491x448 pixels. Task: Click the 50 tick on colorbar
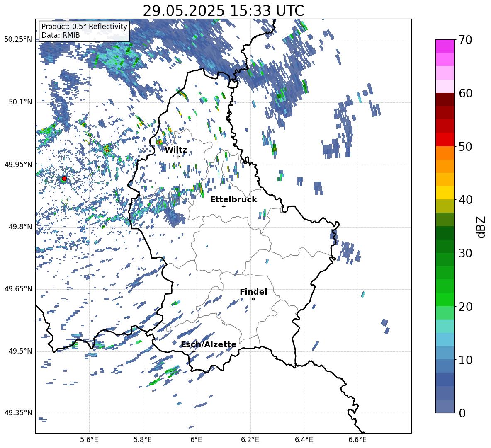pyautogui.click(x=465, y=147)
